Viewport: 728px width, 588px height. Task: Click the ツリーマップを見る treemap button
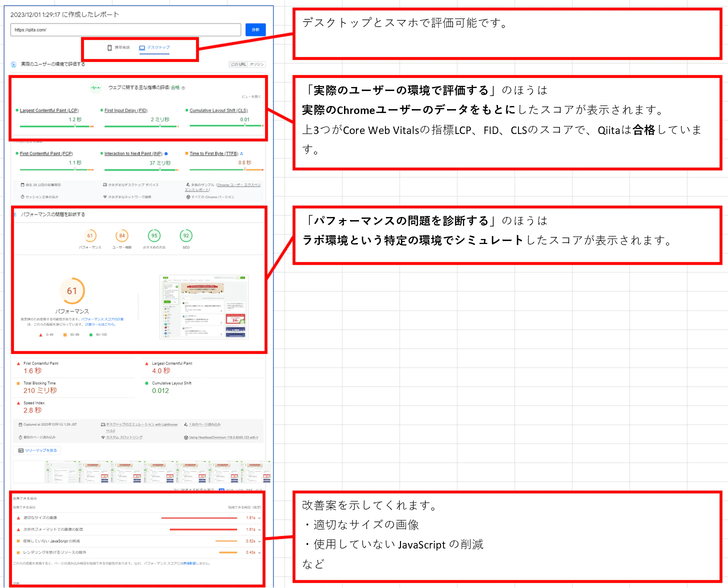(37, 450)
